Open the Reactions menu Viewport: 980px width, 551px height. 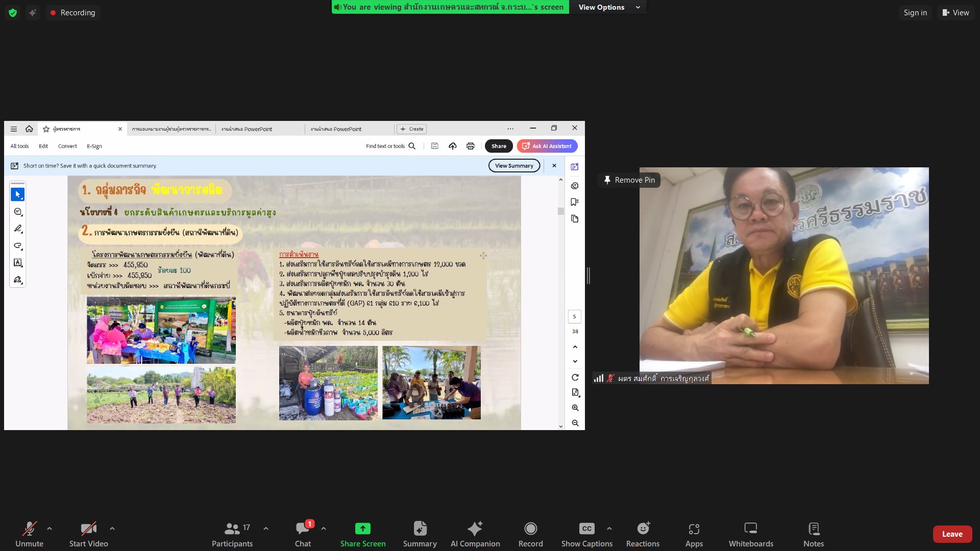click(643, 534)
